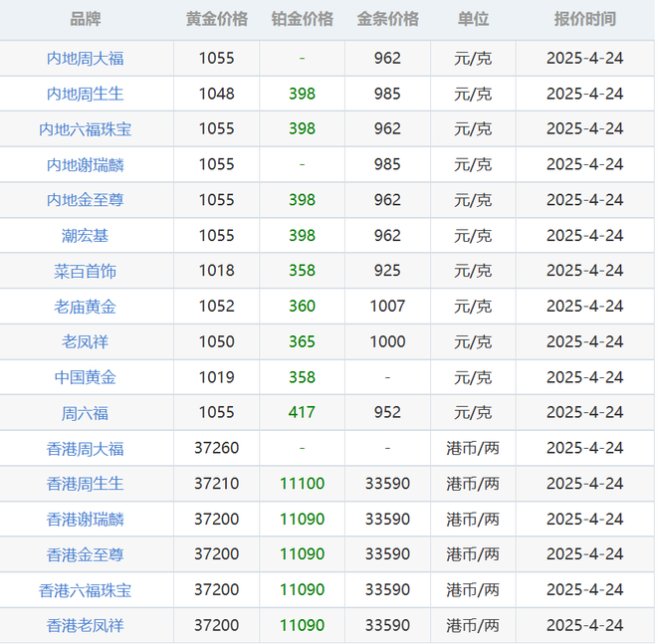Select platinum price 358 in 中国黄金 row
Viewport: 657px width, 644px height.
tap(302, 377)
